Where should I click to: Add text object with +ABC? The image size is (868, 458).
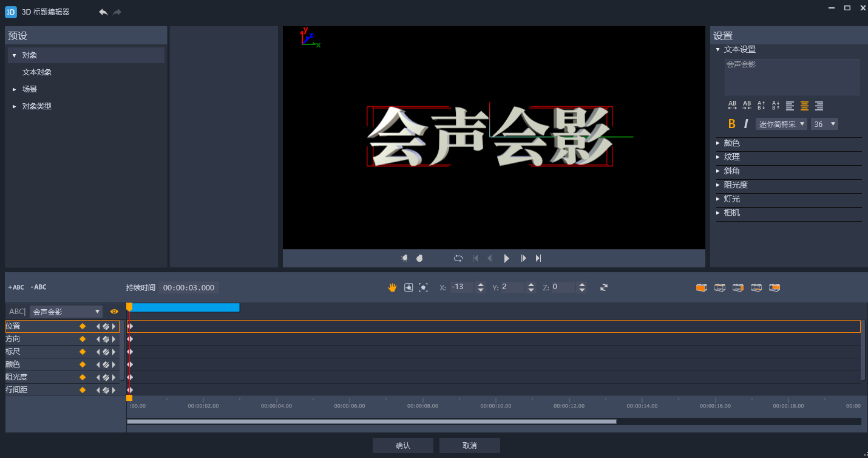pyautogui.click(x=16, y=287)
